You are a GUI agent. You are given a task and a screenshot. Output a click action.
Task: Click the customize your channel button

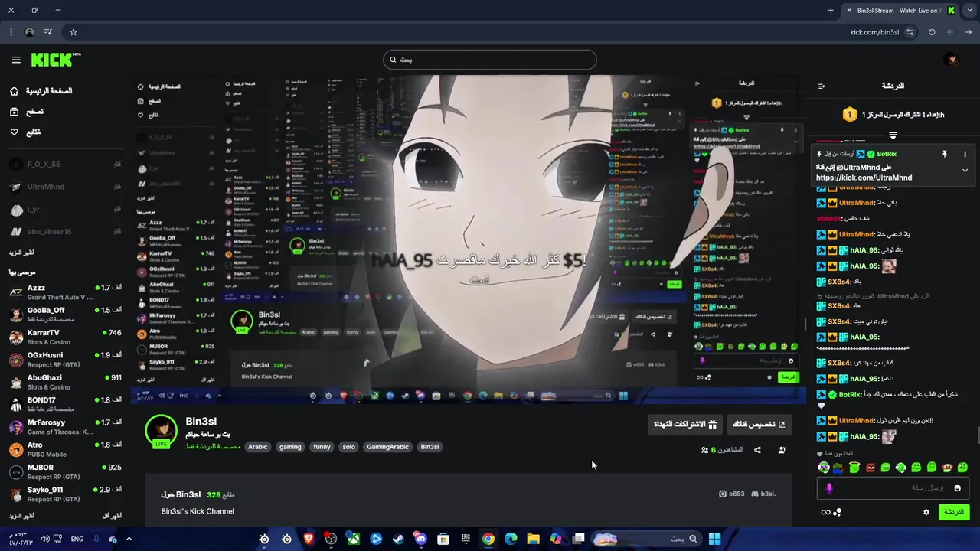click(x=759, y=424)
